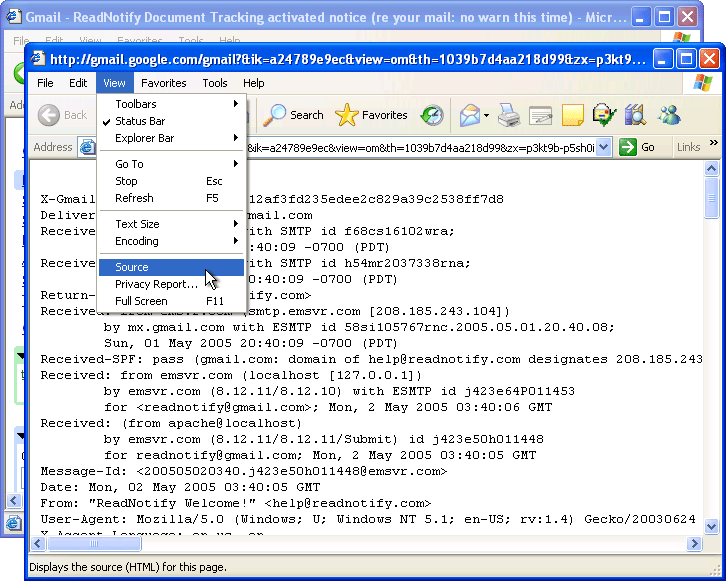Click the vertical scrollbar down arrow
The width and height of the screenshot is (726, 581).
711,526
